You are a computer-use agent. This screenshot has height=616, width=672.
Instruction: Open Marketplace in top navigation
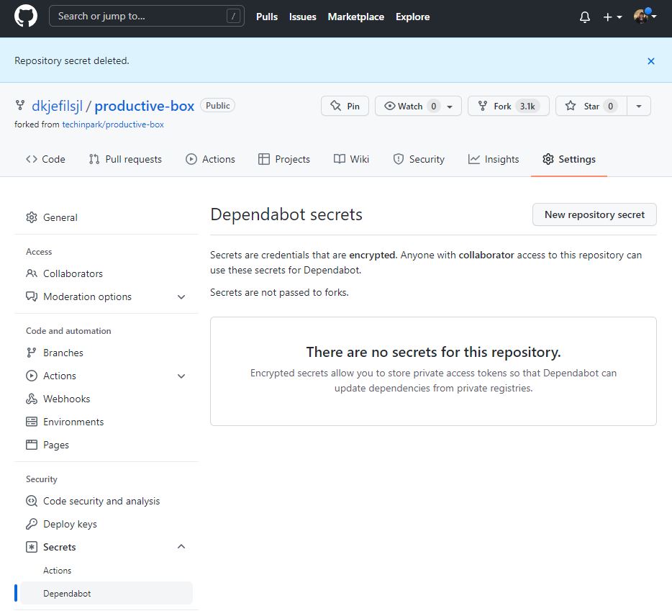click(355, 17)
